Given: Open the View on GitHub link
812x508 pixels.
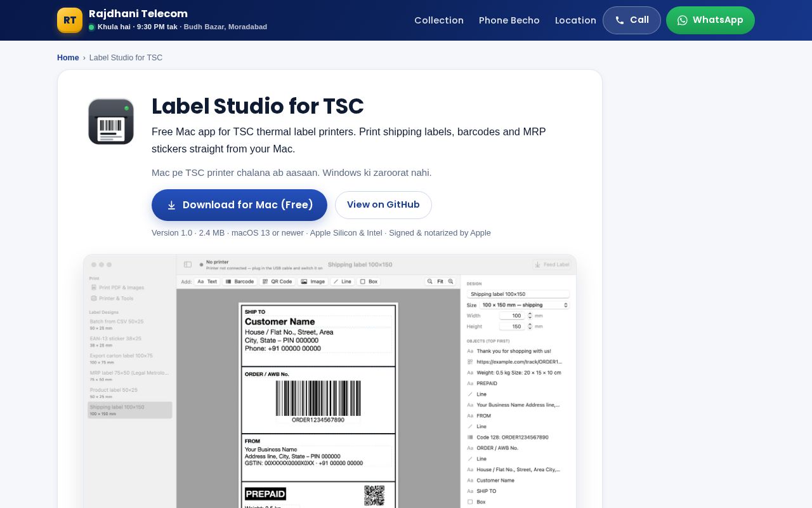Looking at the screenshot, I should pos(383,205).
